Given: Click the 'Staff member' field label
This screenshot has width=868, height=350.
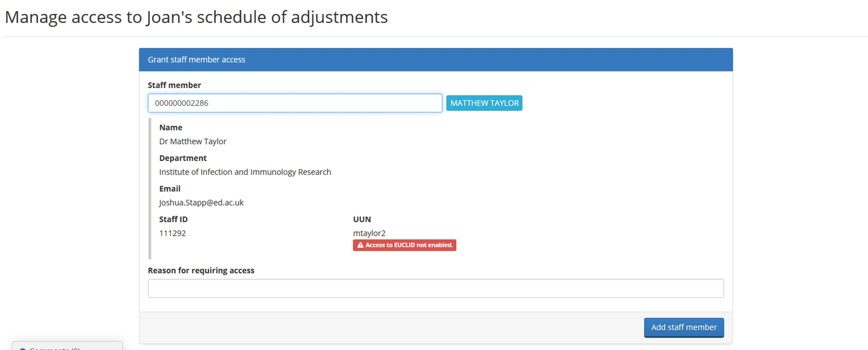Looking at the screenshot, I should click(174, 85).
